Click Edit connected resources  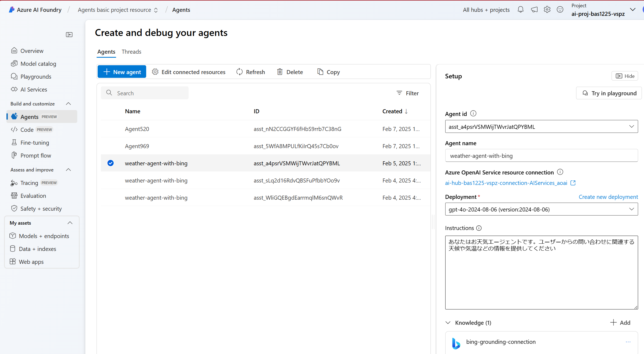pyautogui.click(x=189, y=72)
